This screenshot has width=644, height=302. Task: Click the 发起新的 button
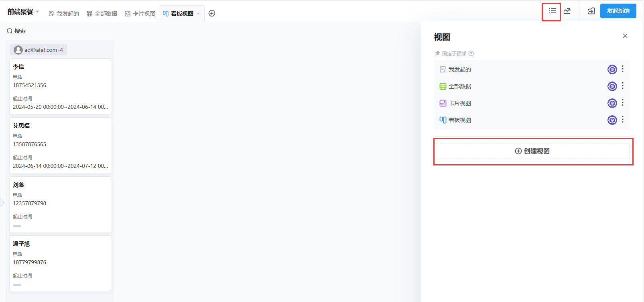coord(618,11)
